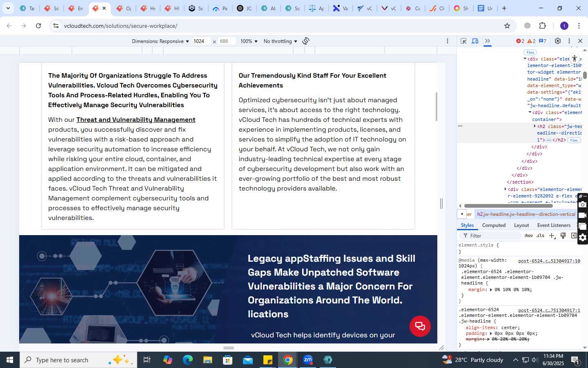Click the address bar URL vcloudtech.com
588x368 pixels.
[120, 26]
